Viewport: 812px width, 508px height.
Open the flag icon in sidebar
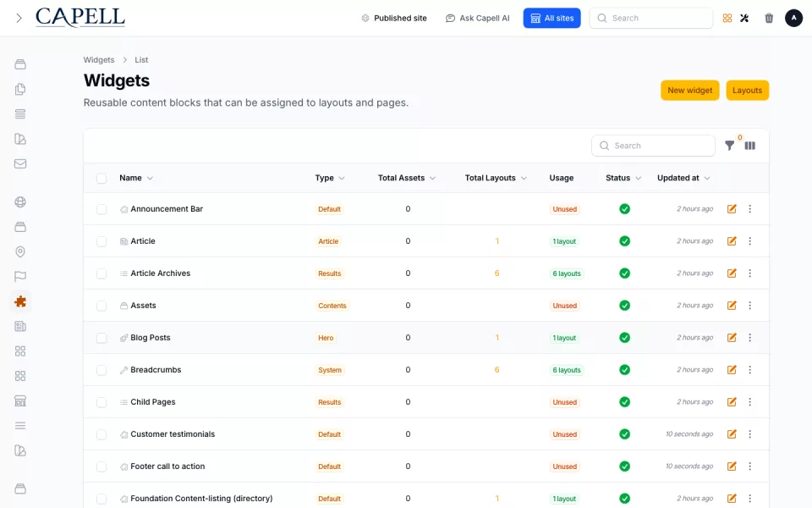point(20,277)
